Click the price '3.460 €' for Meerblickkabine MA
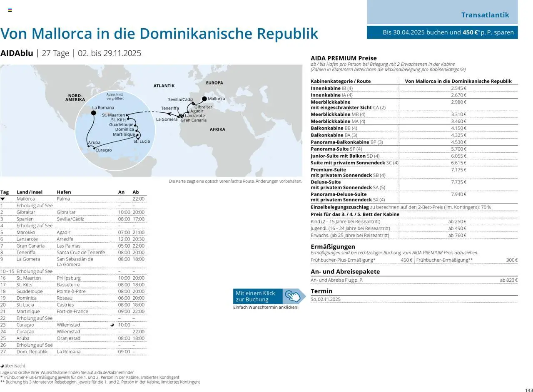Viewport: 533px width, 392px height. click(x=458, y=122)
